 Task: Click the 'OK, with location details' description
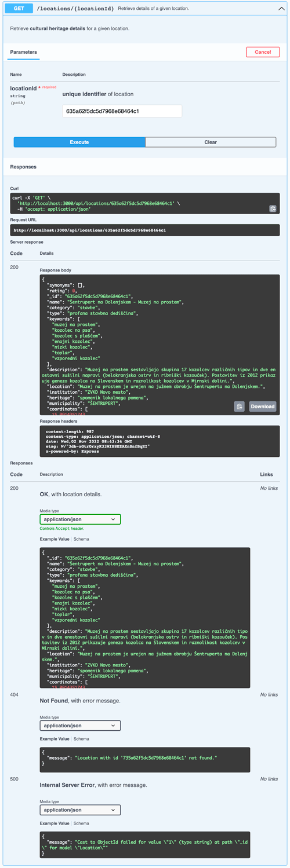click(x=71, y=495)
